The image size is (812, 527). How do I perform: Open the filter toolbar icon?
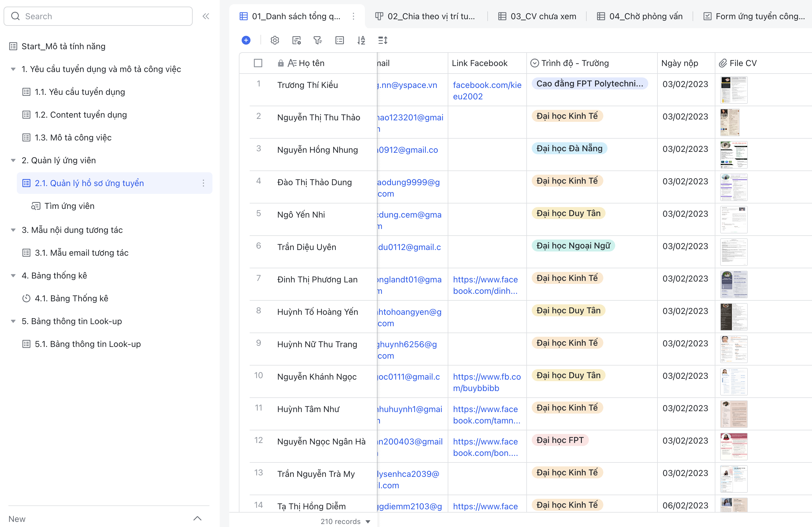pyautogui.click(x=318, y=40)
